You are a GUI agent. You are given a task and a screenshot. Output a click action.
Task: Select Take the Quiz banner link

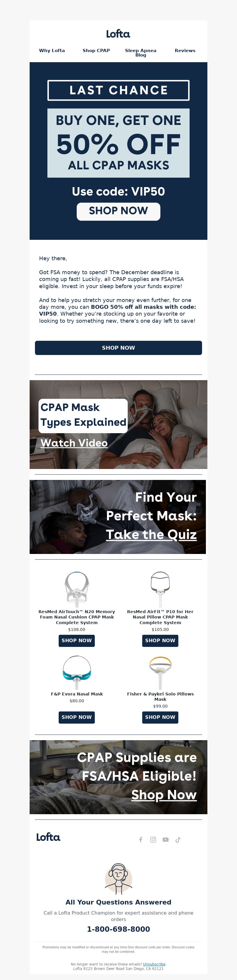[x=151, y=534]
